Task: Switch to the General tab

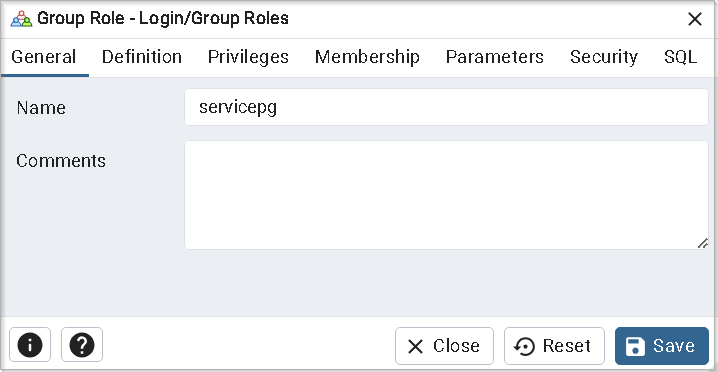Action: click(x=44, y=57)
